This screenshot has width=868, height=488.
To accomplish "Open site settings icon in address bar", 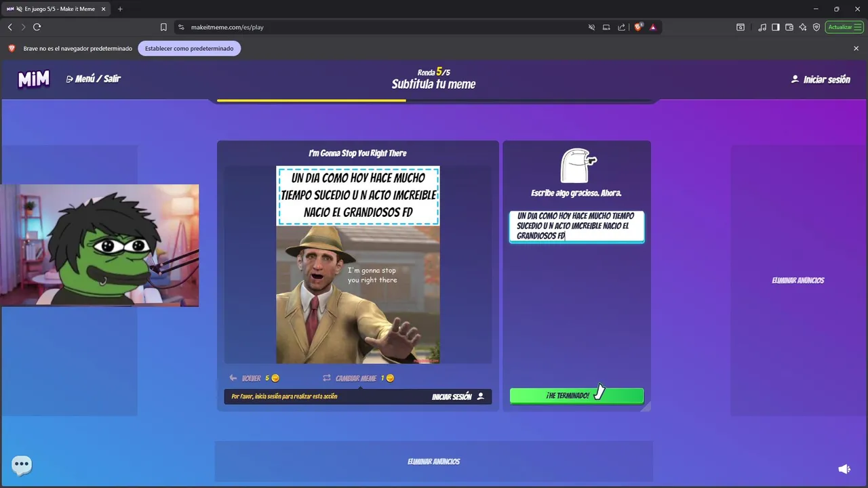I will pyautogui.click(x=181, y=27).
